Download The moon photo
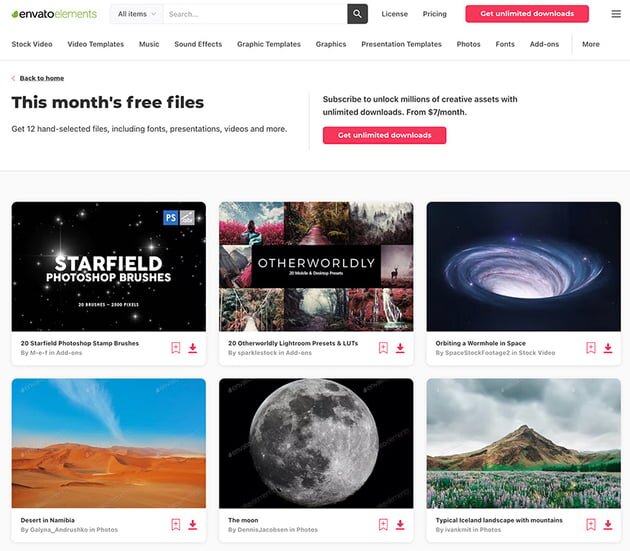The image size is (630, 551). (400, 524)
